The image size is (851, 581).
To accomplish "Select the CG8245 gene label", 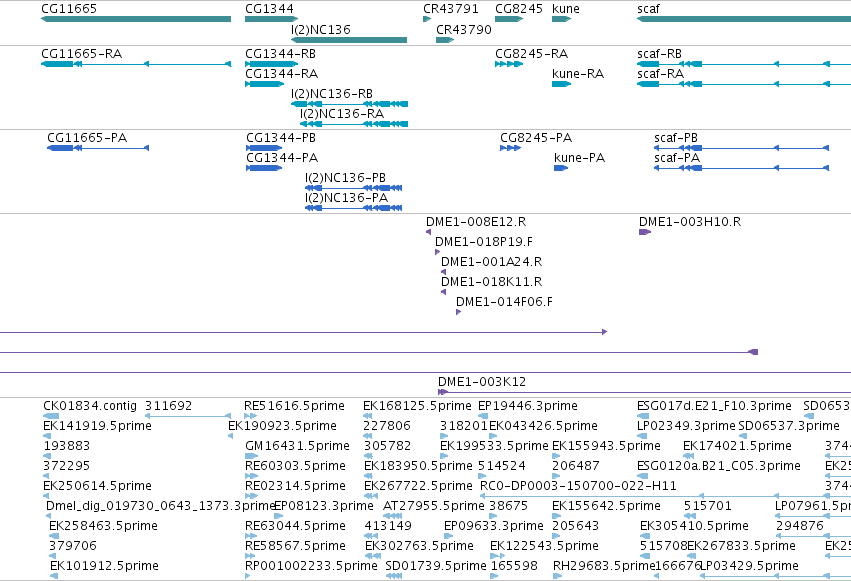I will click(519, 9).
